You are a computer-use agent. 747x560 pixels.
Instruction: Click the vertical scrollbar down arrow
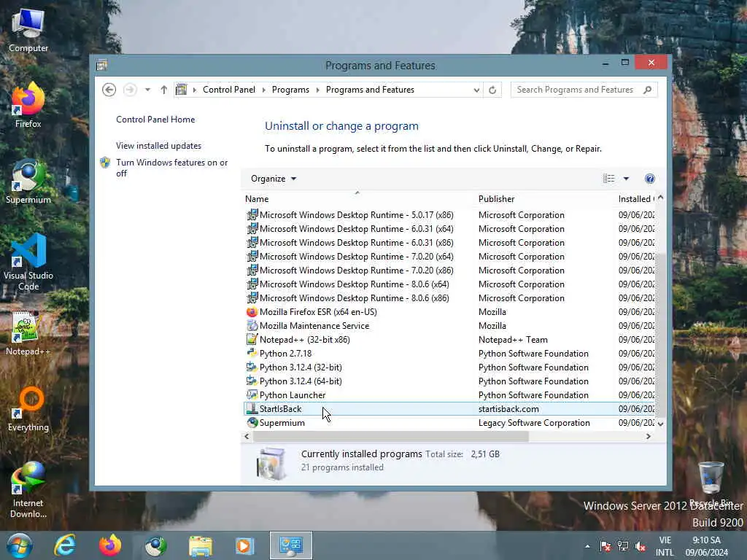pos(660,424)
